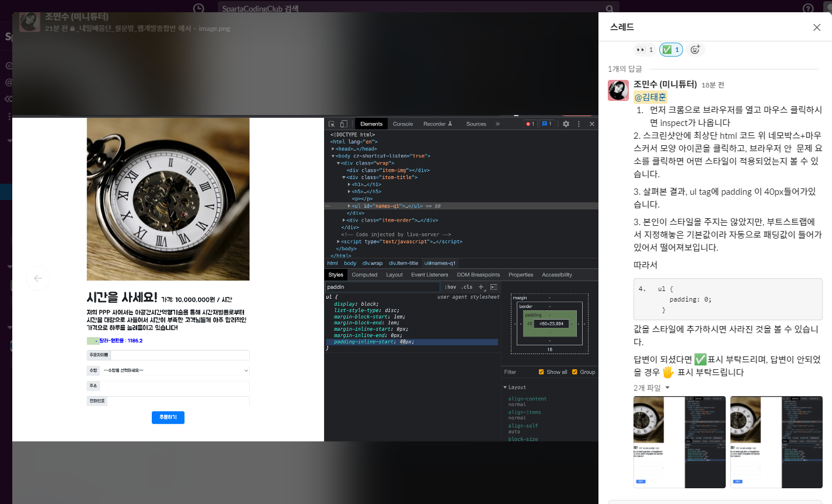Open the Slack help question-mark icon

tap(808, 8)
